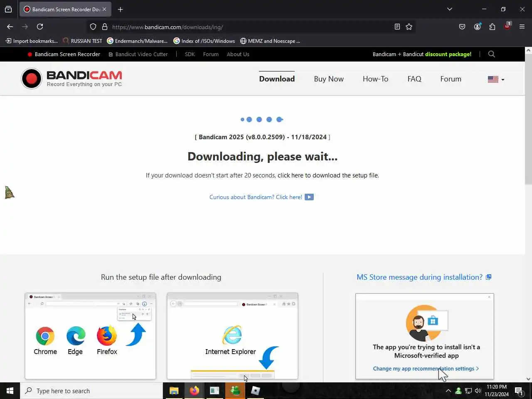Open the FAQ navigation item
Image resolution: width=532 pixels, height=399 pixels.
tap(414, 79)
